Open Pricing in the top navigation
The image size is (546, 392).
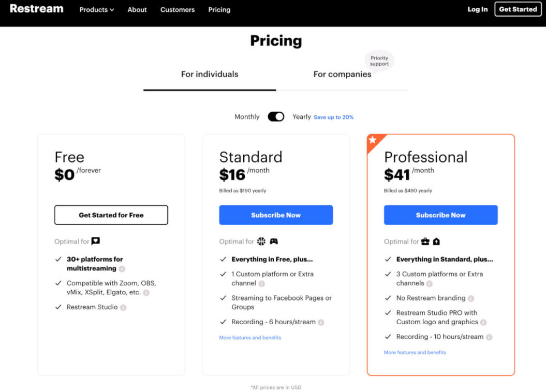click(219, 10)
